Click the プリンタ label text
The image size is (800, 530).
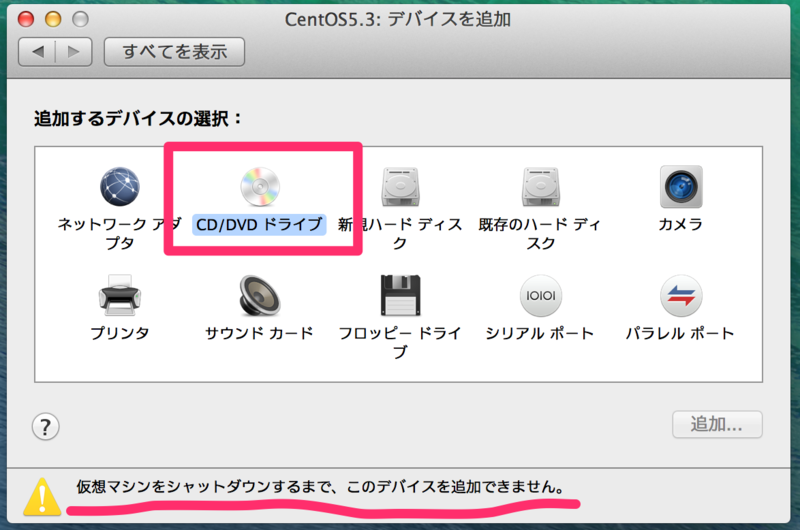[120, 333]
